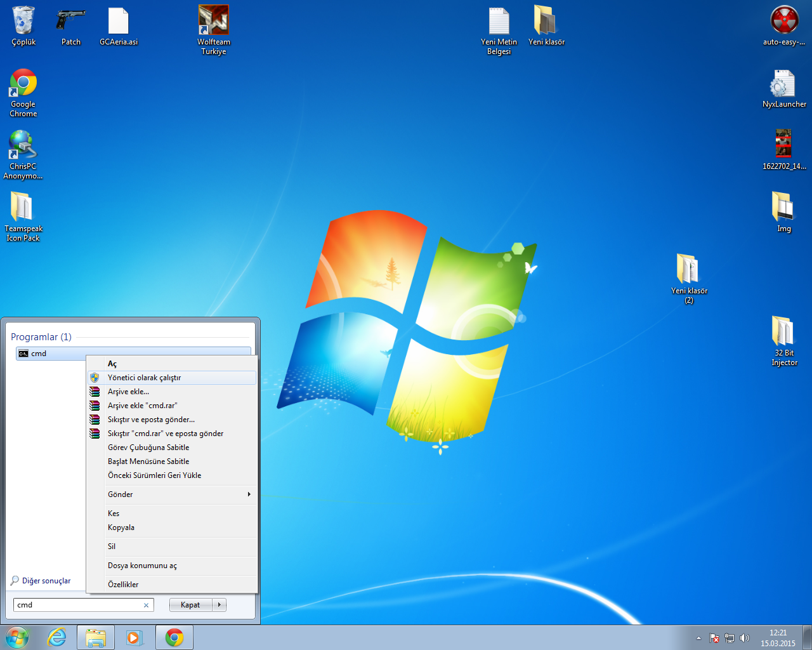Choose Başlat Menüsüne Sabitle
The image size is (812, 650).
(x=172, y=461)
